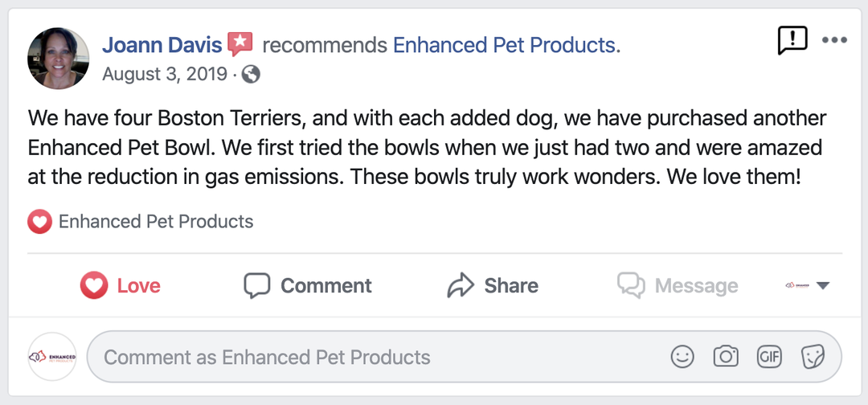Click the Comment button
Screen dimensions: 868x405
click(308, 285)
